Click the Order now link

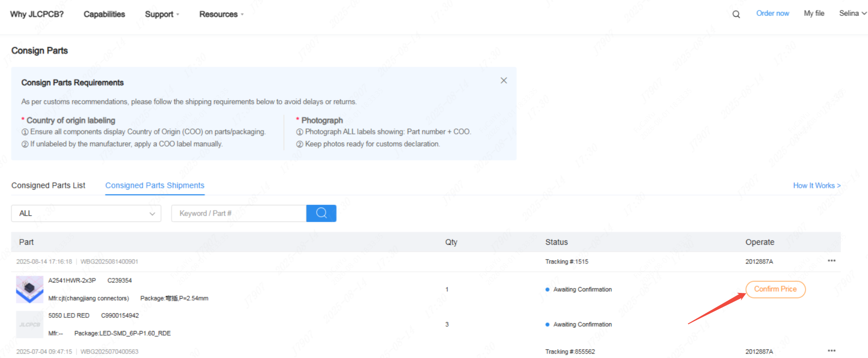click(772, 13)
